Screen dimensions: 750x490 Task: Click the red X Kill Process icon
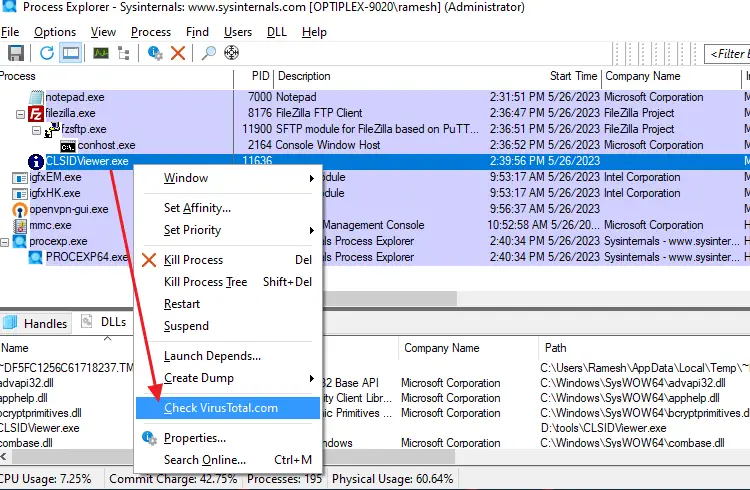[178, 53]
